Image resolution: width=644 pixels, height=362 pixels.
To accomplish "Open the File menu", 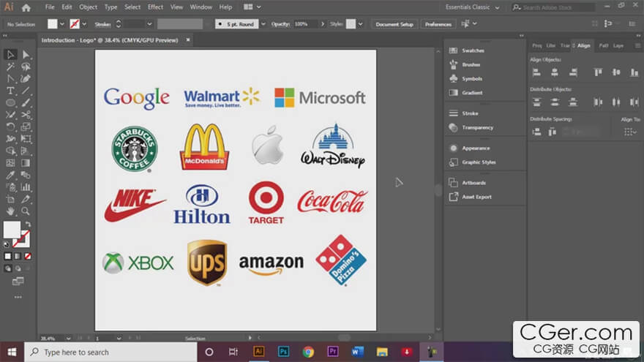I will tap(50, 7).
